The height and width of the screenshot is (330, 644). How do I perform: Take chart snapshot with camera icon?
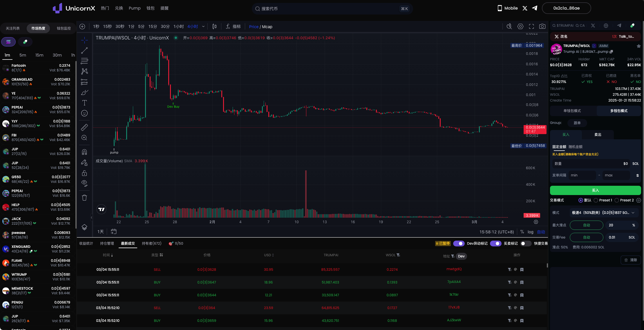click(x=542, y=27)
